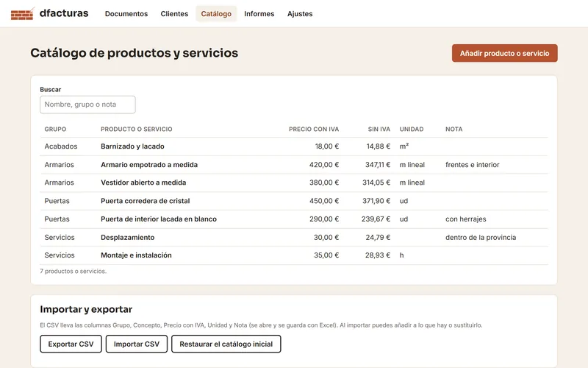The height and width of the screenshot is (368, 588).
Task: Select the Catálogo tab
Action: (216, 14)
